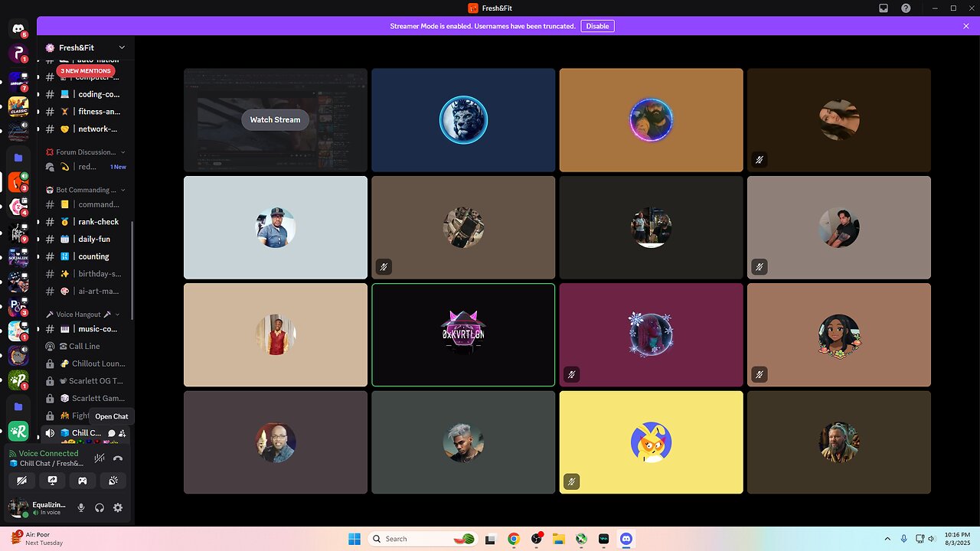Viewport: 980px width, 551px height.
Task: Jump to 3 New Mentions
Action: [86, 71]
